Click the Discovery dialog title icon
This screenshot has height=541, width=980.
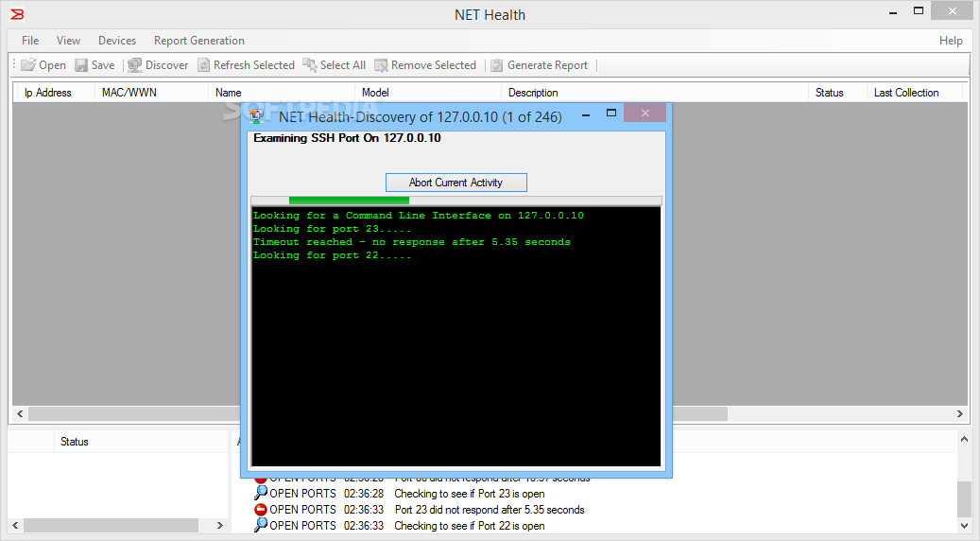click(x=256, y=115)
